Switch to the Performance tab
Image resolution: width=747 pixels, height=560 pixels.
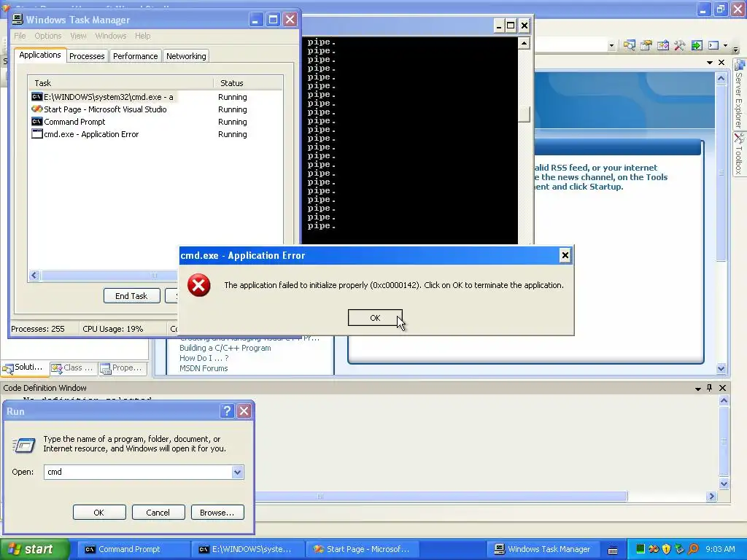pyautogui.click(x=135, y=56)
